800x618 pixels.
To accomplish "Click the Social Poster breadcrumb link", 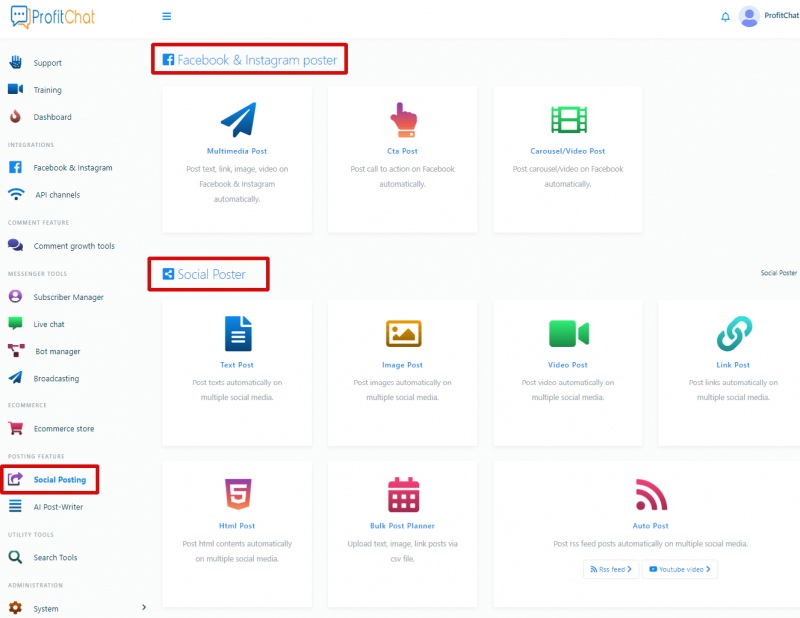I will point(778,273).
